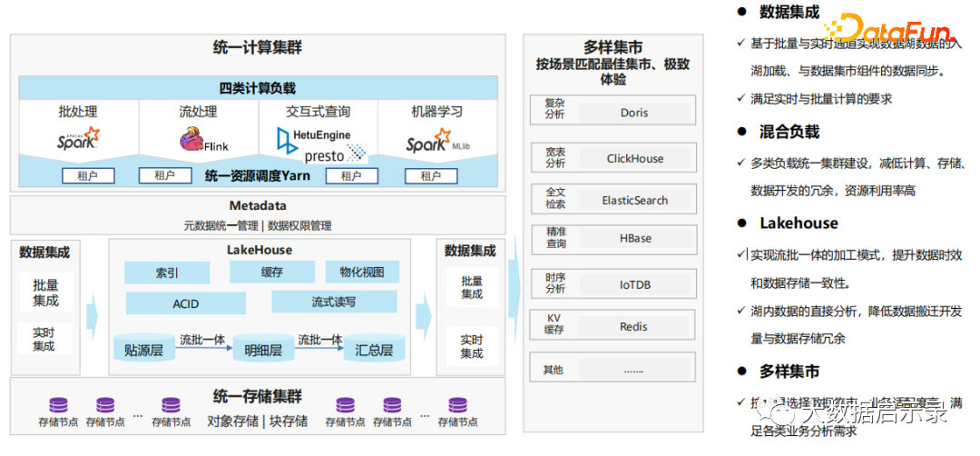Click the Lakehouse bullet heading on the right
The height and width of the screenshot is (456, 980).
click(799, 223)
